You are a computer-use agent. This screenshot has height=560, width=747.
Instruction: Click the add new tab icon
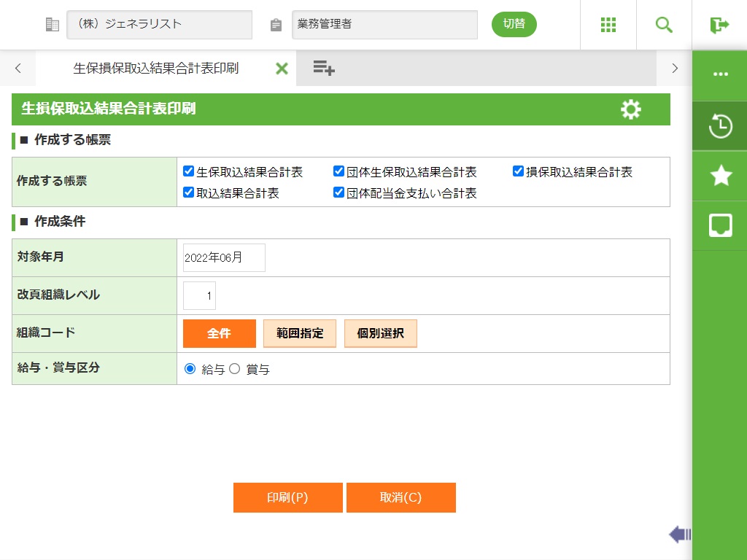click(x=324, y=69)
